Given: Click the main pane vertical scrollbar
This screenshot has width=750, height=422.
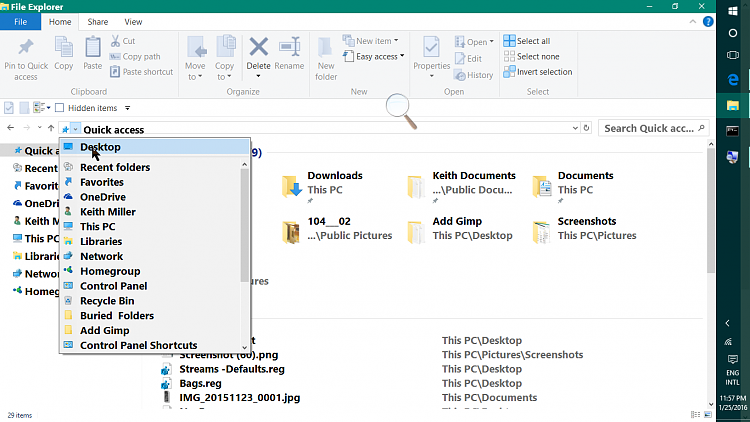Looking at the screenshot, I should pyautogui.click(x=711, y=211).
